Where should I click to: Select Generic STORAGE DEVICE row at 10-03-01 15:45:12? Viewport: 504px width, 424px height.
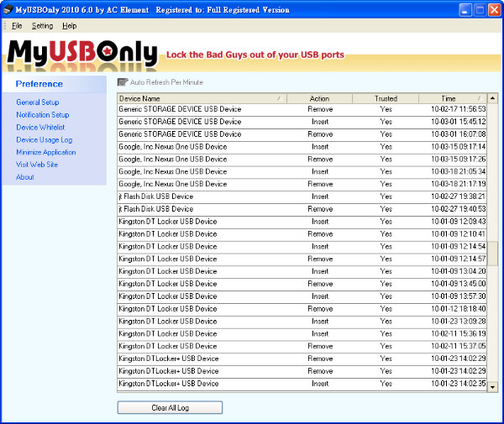click(x=302, y=122)
